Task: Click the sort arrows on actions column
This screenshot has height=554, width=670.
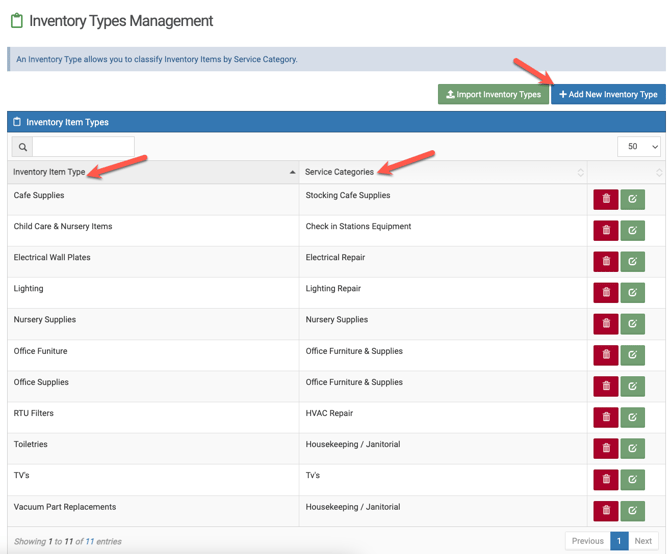Action: 658,173
